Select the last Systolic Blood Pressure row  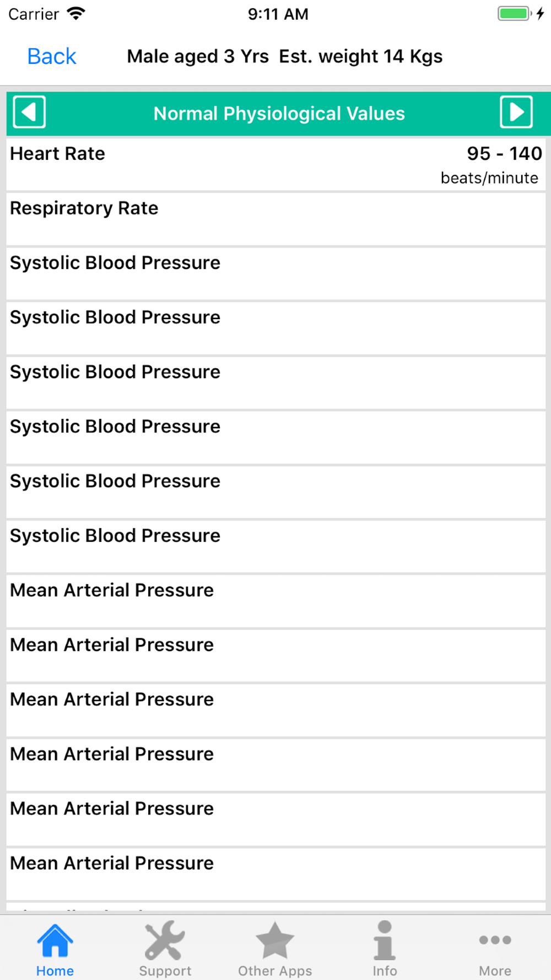click(x=275, y=546)
